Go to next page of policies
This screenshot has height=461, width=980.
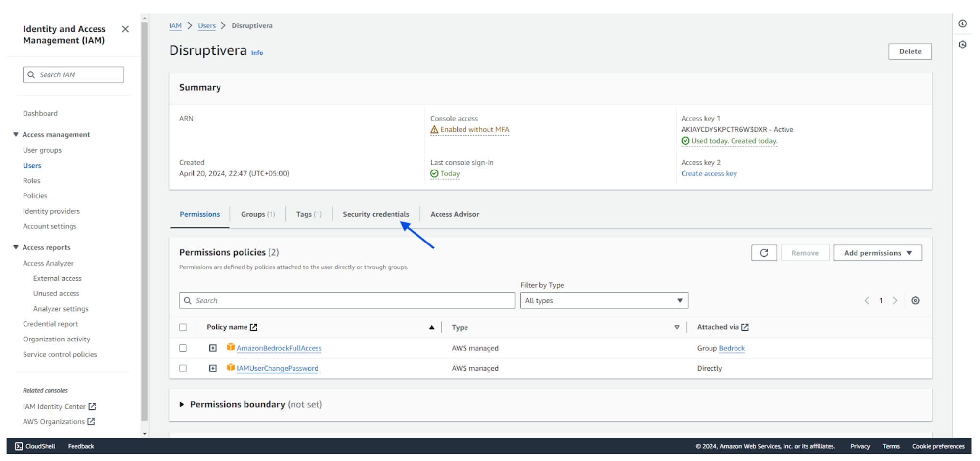click(895, 301)
